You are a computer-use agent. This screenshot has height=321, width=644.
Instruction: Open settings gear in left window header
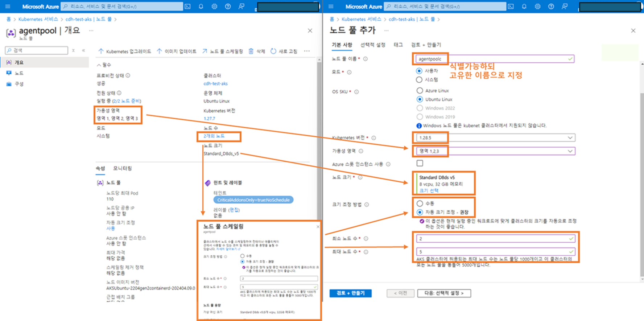coord(214,7)
